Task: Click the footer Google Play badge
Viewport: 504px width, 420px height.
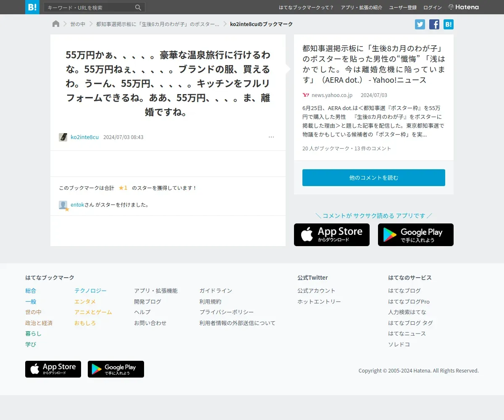Action: click(x=116, y=369)
